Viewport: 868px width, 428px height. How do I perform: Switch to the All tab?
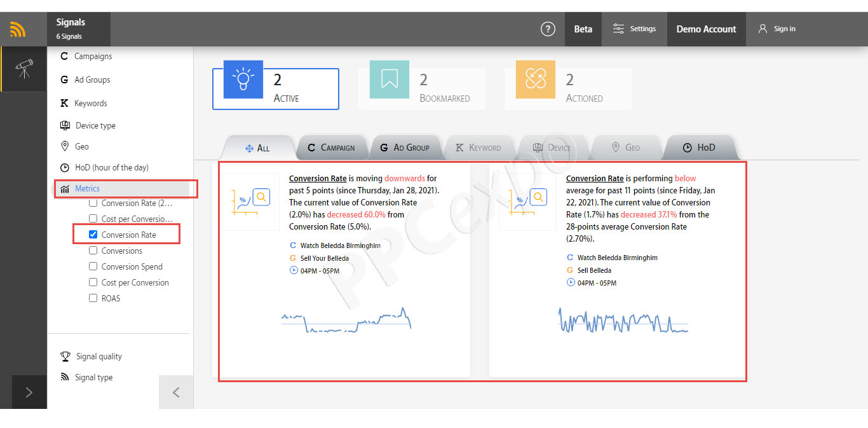[257, 148]
